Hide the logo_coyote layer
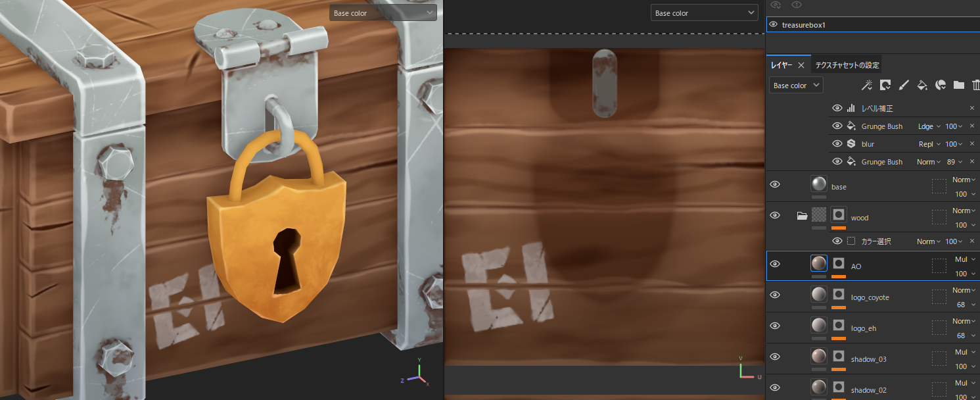 tap(775, 295)
